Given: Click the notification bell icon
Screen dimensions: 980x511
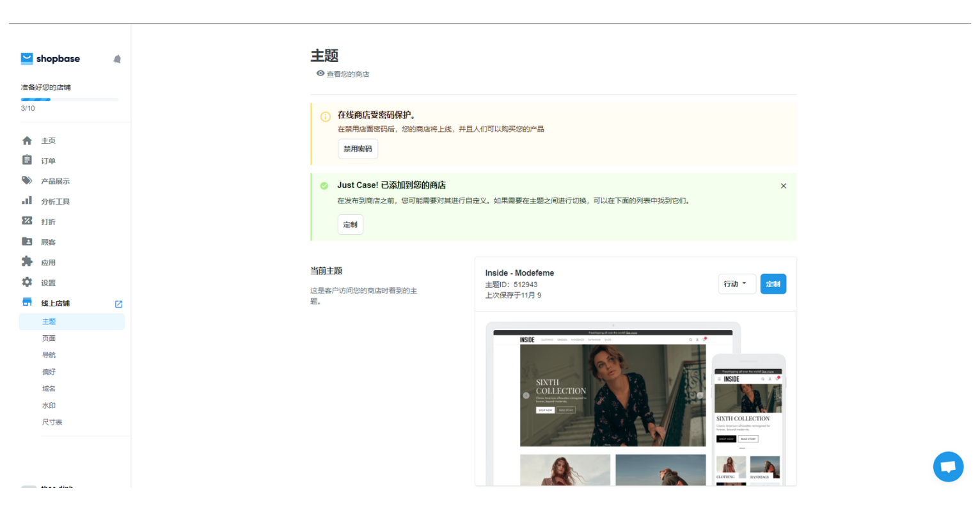Looking at the screenshot, I should pyautogui.click(x=117, y=59).
